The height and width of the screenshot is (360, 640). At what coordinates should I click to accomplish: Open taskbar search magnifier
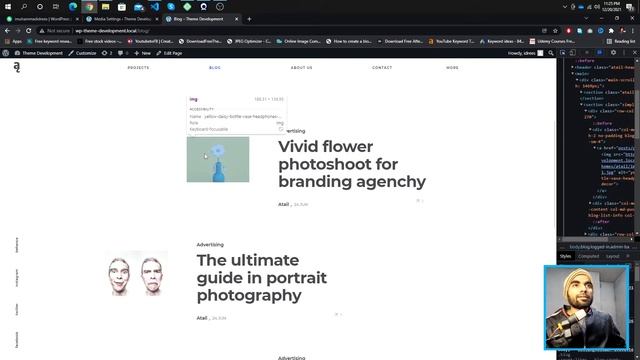pos(24,7)
